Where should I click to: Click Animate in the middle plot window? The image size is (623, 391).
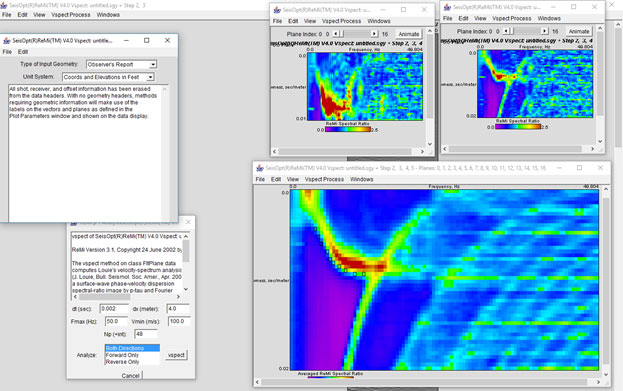[408, 34]
